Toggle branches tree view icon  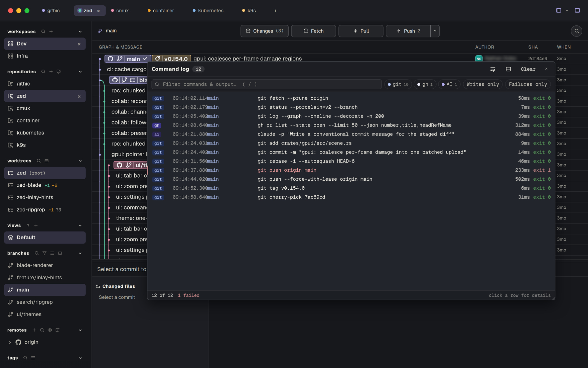coord(60,253)
